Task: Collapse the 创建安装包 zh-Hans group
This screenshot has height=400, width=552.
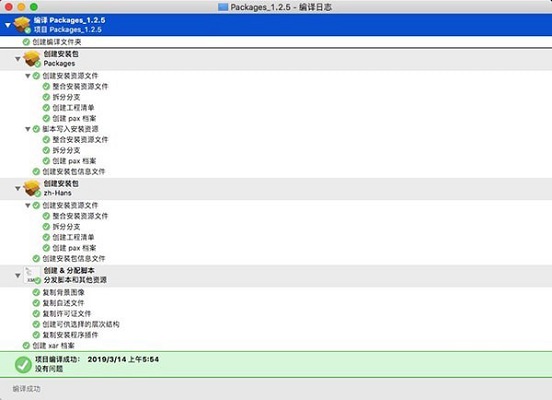Action: (x=18, y=188)
